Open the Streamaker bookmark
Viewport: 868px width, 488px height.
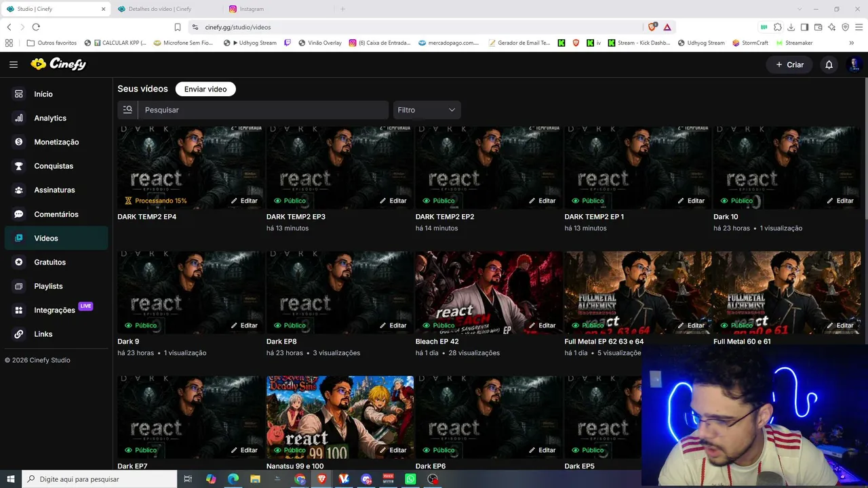click(794, 43)
